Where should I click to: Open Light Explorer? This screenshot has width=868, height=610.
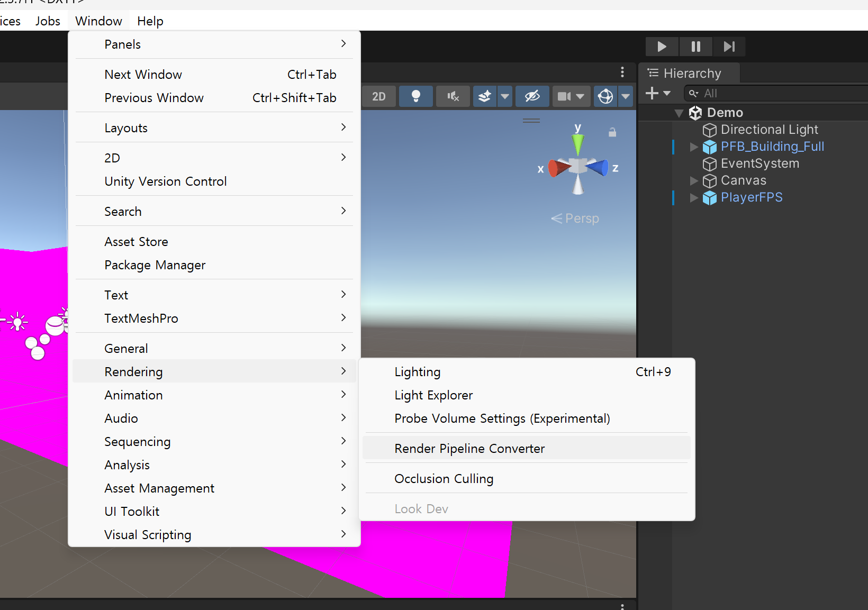(527, 395)
